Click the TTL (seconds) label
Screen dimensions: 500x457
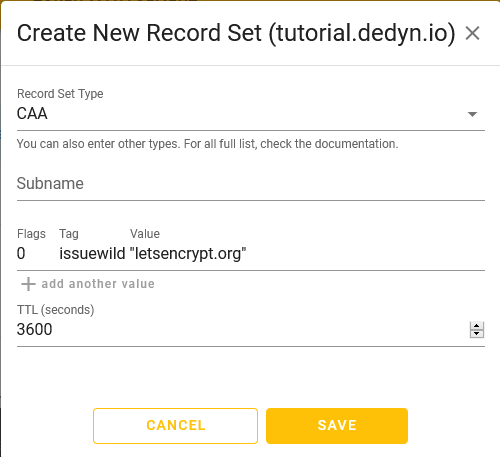[56, 310]
